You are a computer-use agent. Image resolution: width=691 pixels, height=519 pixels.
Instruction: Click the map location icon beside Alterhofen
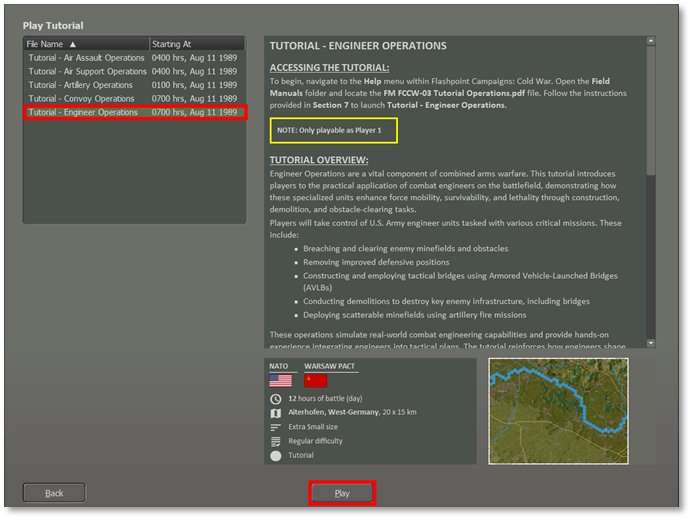[x=276, y=413]
